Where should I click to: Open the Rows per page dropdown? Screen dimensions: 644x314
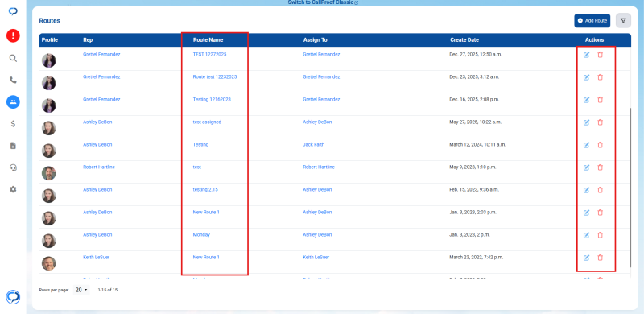point(81,290)
